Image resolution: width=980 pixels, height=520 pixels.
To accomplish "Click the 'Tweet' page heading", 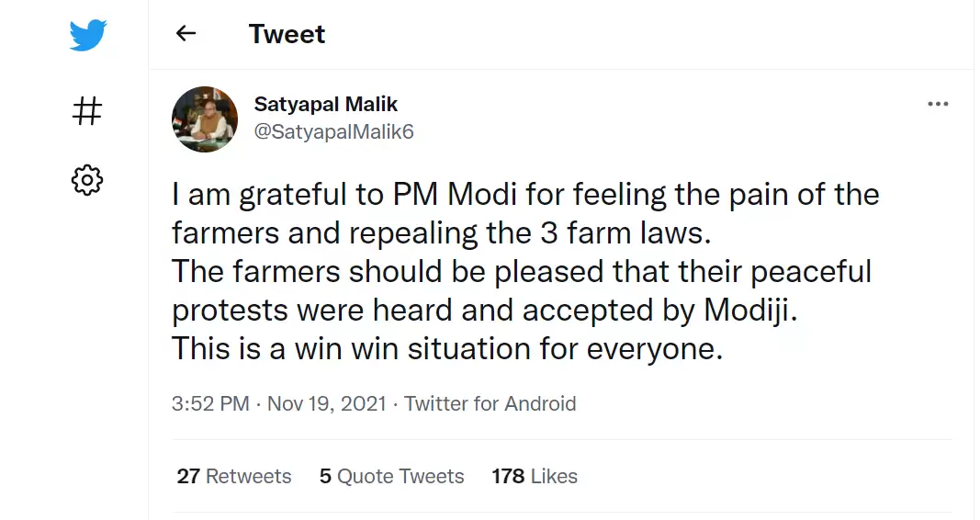I will tap(287, 34).
